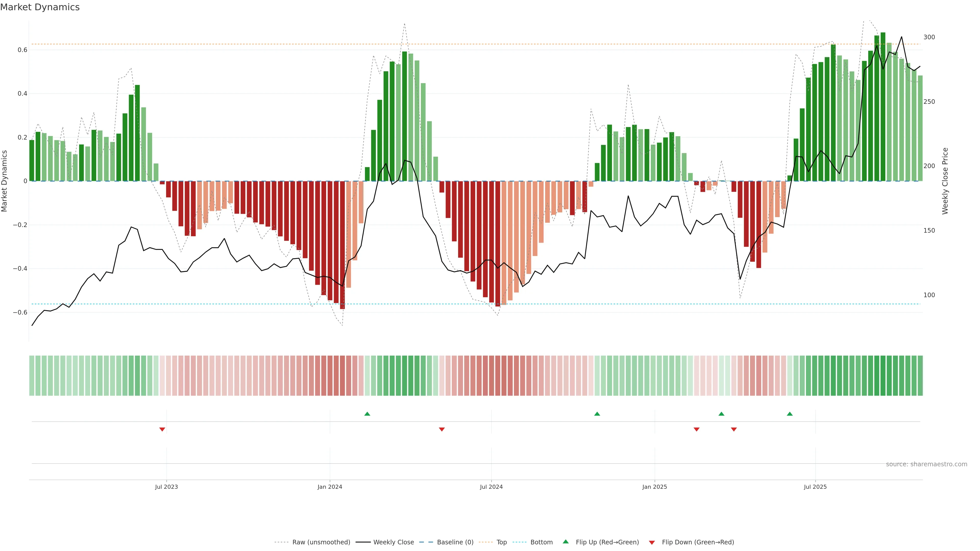The image size is (980, 551).
Task: Click the red triangle icon in the legend
Action: [x=652, y=542]
